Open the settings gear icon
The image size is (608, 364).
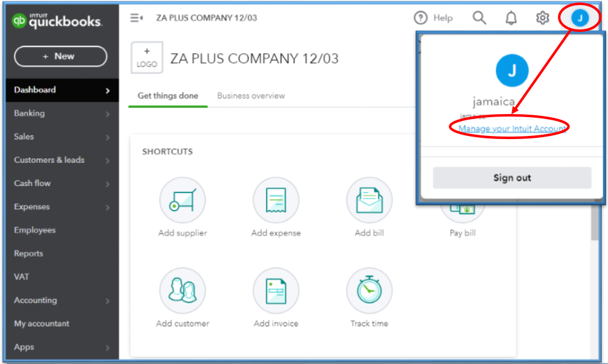pos(542,18)
